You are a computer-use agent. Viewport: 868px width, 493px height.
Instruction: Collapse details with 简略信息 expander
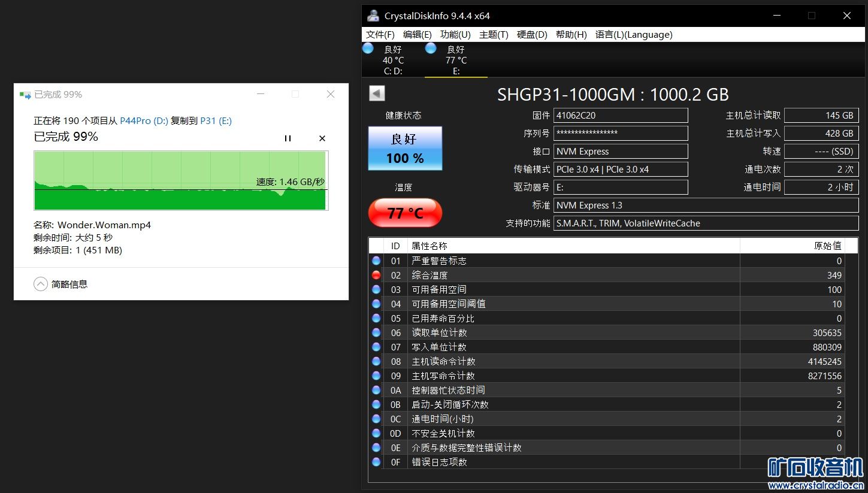(x=61, y=284)
